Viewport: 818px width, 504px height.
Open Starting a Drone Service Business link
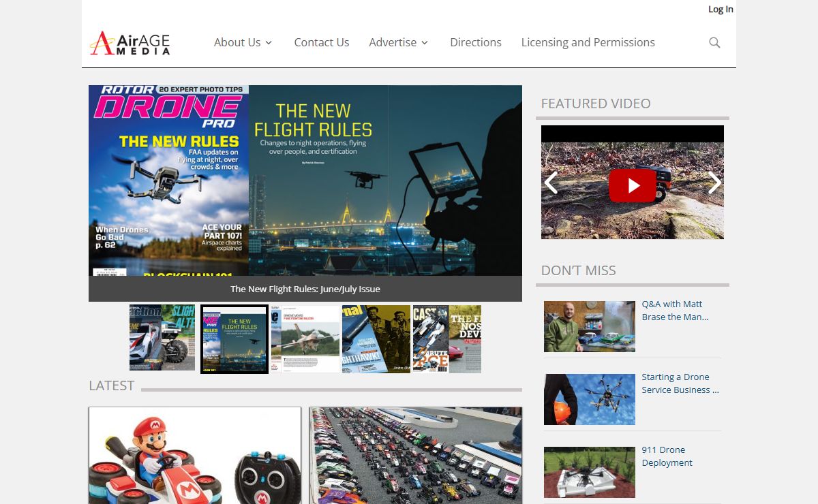(680, 383)
